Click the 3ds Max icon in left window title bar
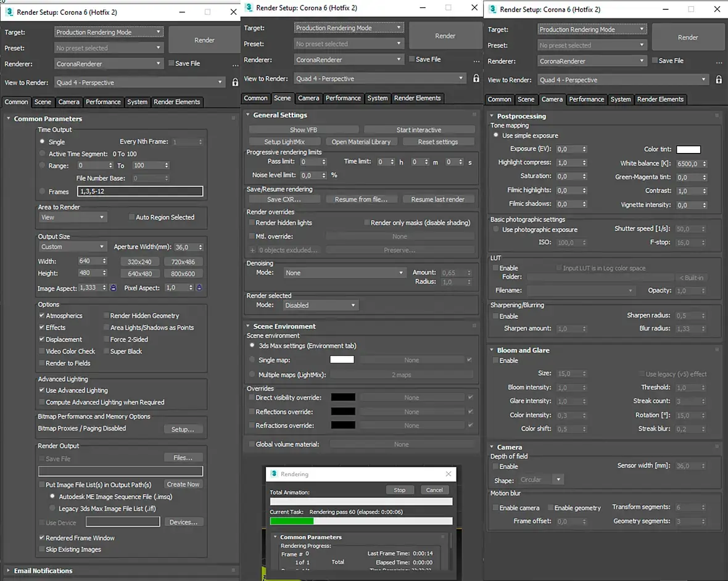This screenshot has height=581, width=728. pyautogui.click(x=9, y=12)
